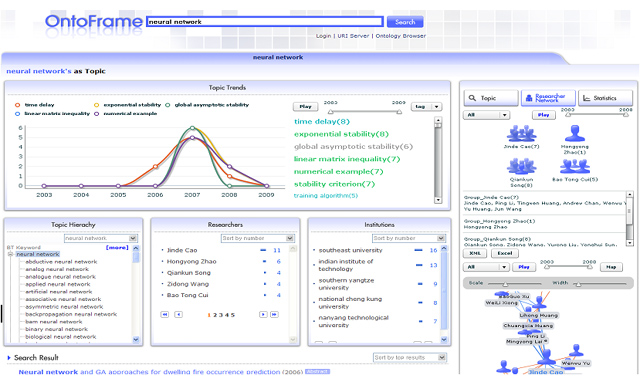Go to first page of Researchers
Image resolution: width=640 pixels, height=392 pixels.
tap(164, 314)
